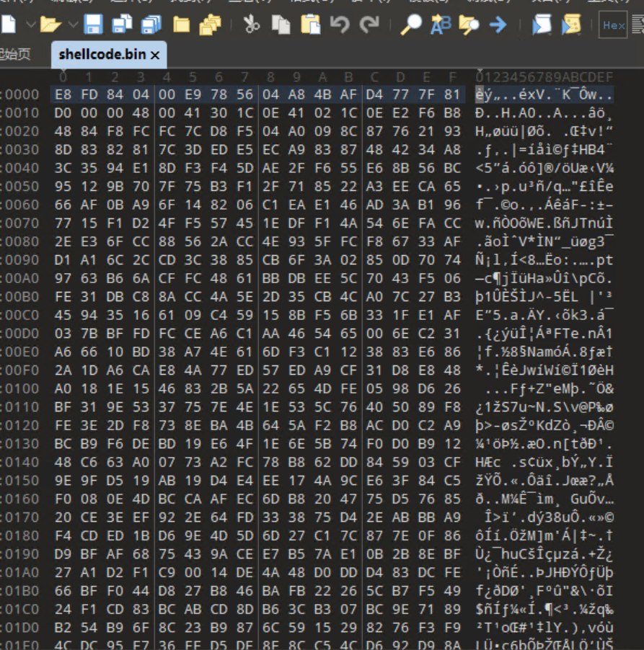Open the Replace tool (A-B icon)
This screenshot has height=650, width=644.
point(440,25)
